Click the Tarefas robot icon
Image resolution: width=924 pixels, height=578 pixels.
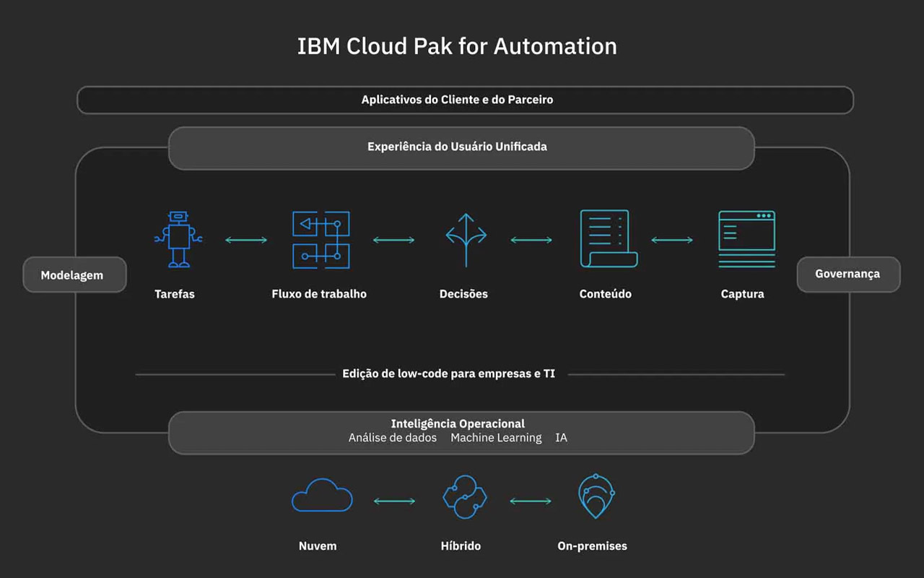tap(178, 239)
